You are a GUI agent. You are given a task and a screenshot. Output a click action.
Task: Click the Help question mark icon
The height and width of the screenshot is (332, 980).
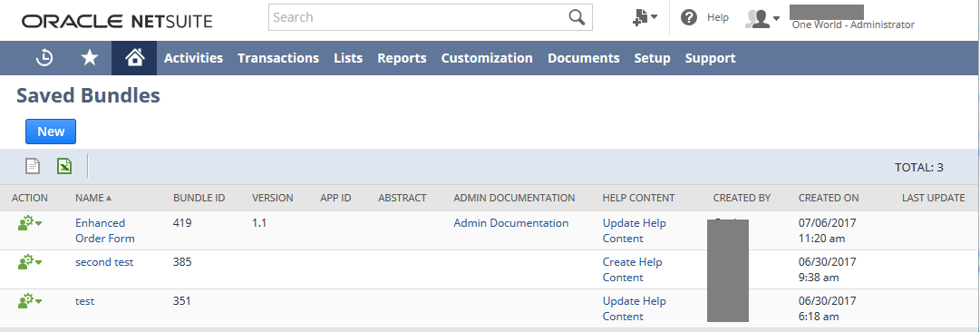tap(689, 17)
